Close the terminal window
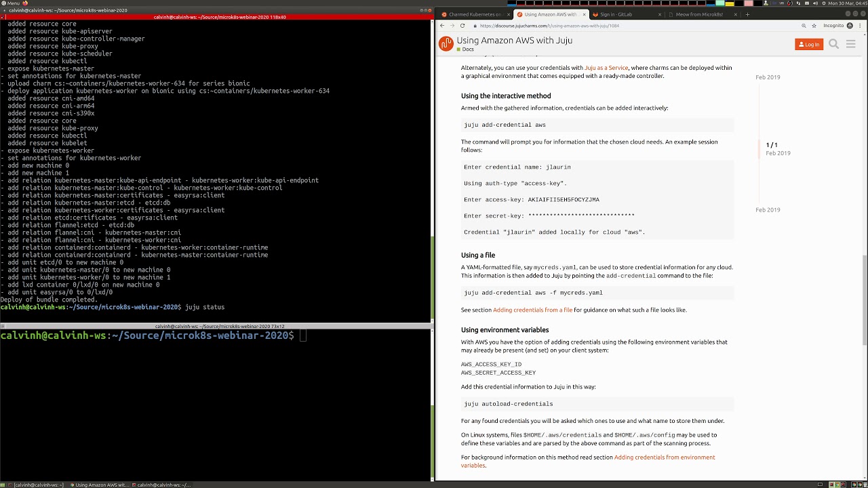 pos(429,10)
